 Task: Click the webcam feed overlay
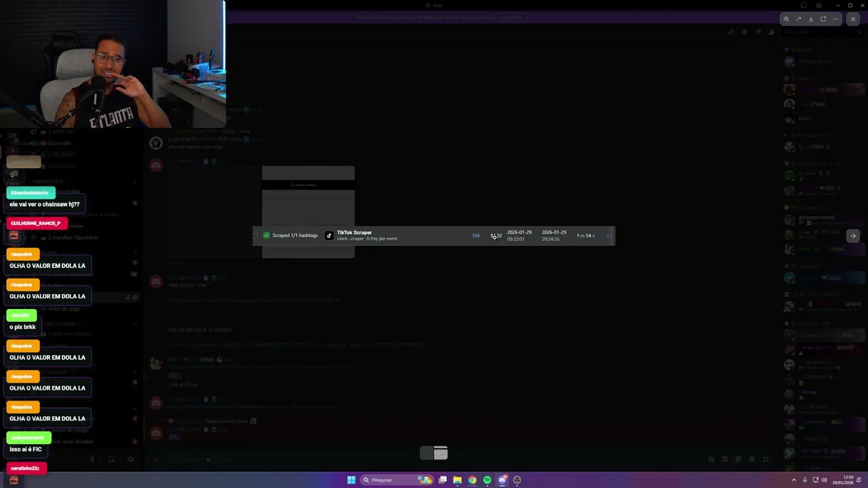pos(113,64)
